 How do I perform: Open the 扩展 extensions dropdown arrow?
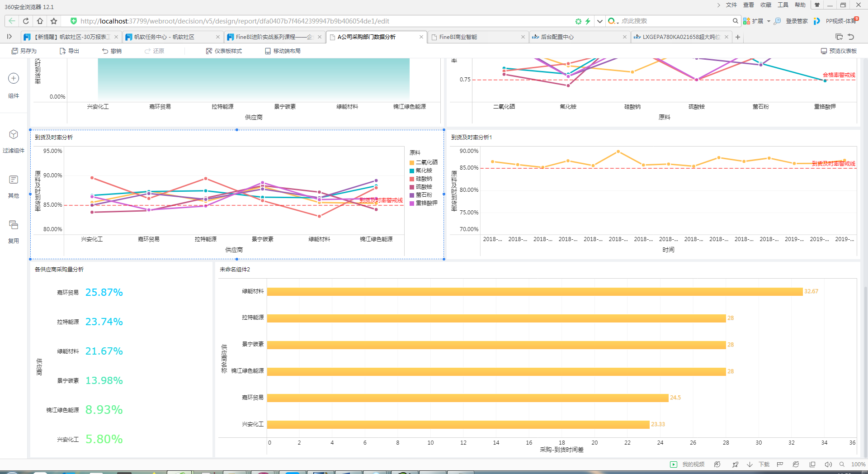[x=769, y=21]
